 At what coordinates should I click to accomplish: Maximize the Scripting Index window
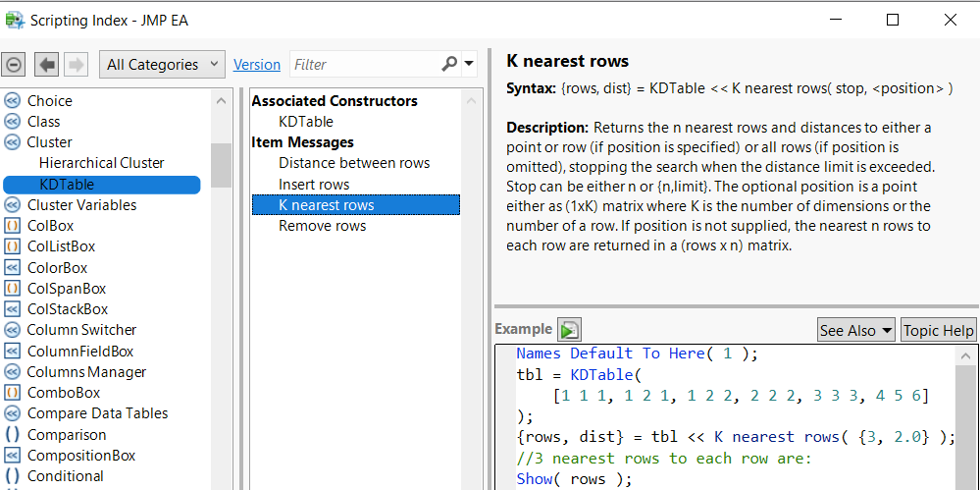pyautogui.click(x=893, y=20)
